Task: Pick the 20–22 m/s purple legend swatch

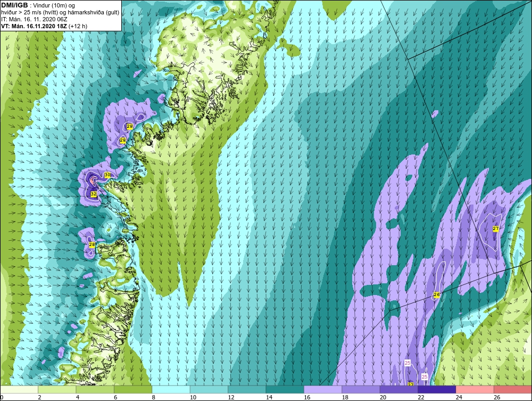Action: tap(399, 389)
